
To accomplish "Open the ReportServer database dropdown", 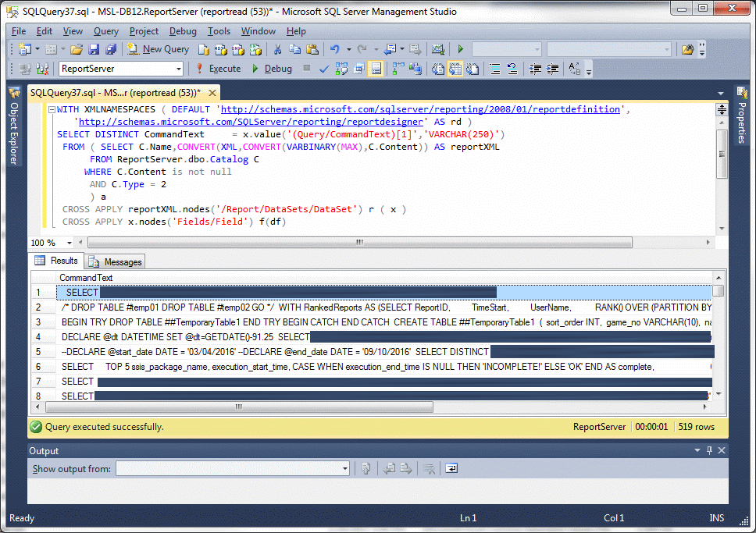I will [x=178, y=69].
